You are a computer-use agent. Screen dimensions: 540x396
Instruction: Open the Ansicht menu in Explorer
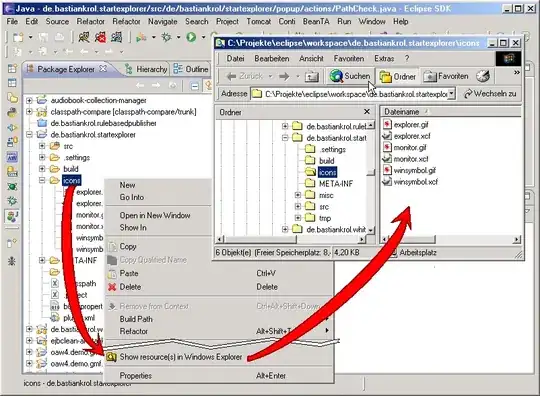pyautogui.click(x=311, y=59)
